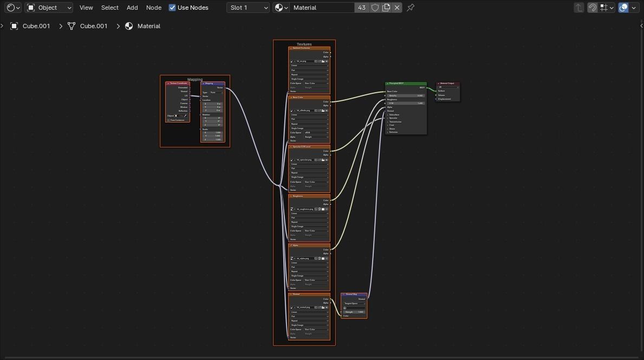Browse image icon in Roughness node
The image size is (644, 360).
point(292,209)
